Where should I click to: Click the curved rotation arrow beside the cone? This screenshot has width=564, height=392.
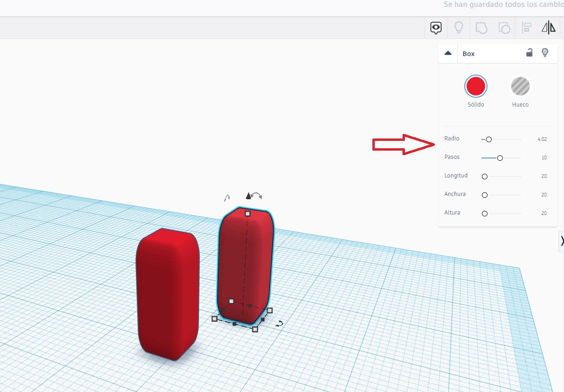(x=257, y=196)
